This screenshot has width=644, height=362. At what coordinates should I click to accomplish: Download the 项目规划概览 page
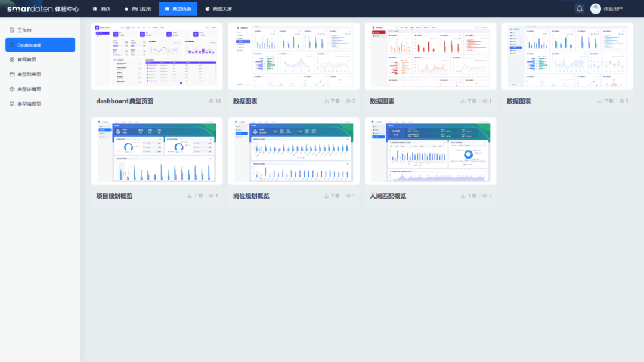[195, 196]
